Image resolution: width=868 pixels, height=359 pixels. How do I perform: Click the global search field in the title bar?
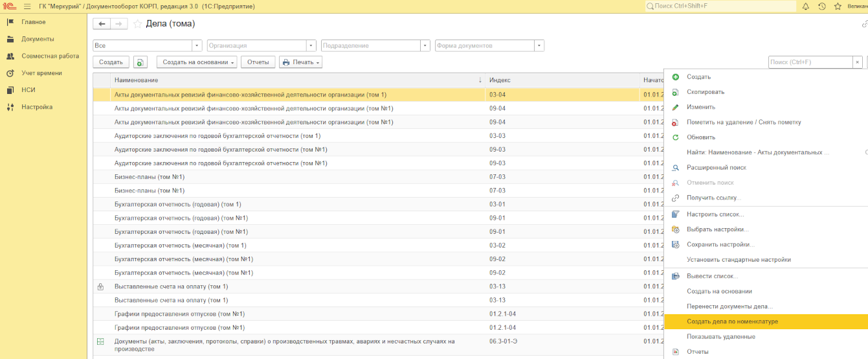[x=720, y=6]
